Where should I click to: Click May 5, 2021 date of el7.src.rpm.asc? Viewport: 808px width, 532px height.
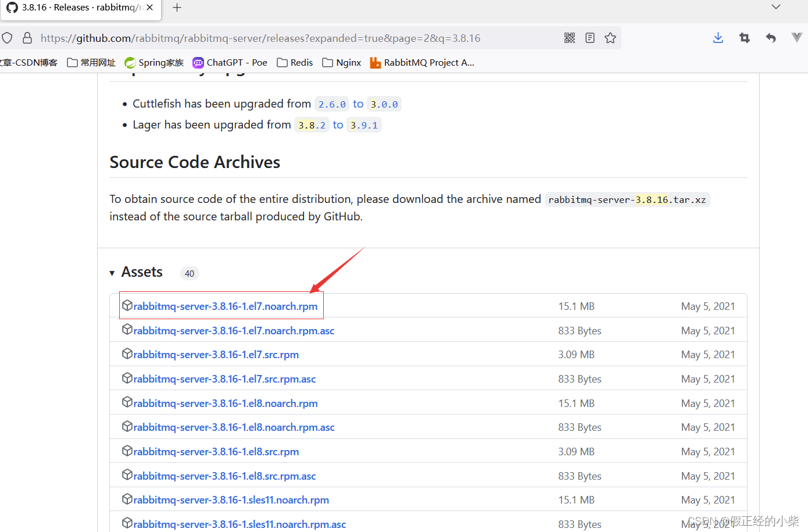708,379
